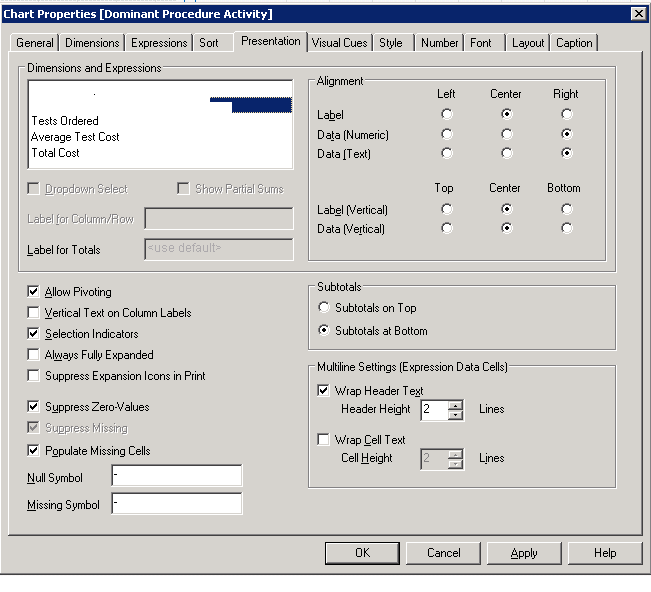Image resolution: width=651 pixels, height=592 pixels.
Task: Open Help for this dialog
Action: pyautogui.click(x=605, y=553)
